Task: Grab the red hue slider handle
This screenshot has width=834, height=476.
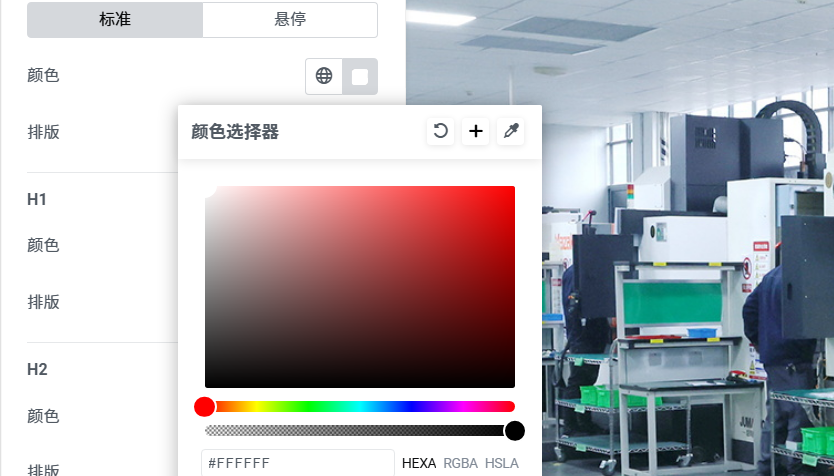Action: click(x=204, y=406)
